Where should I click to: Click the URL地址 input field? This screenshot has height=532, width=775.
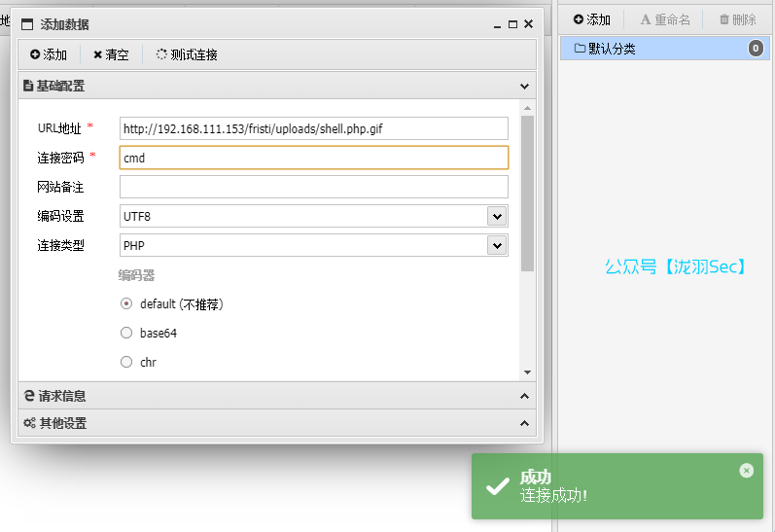(x=313, y=128)
